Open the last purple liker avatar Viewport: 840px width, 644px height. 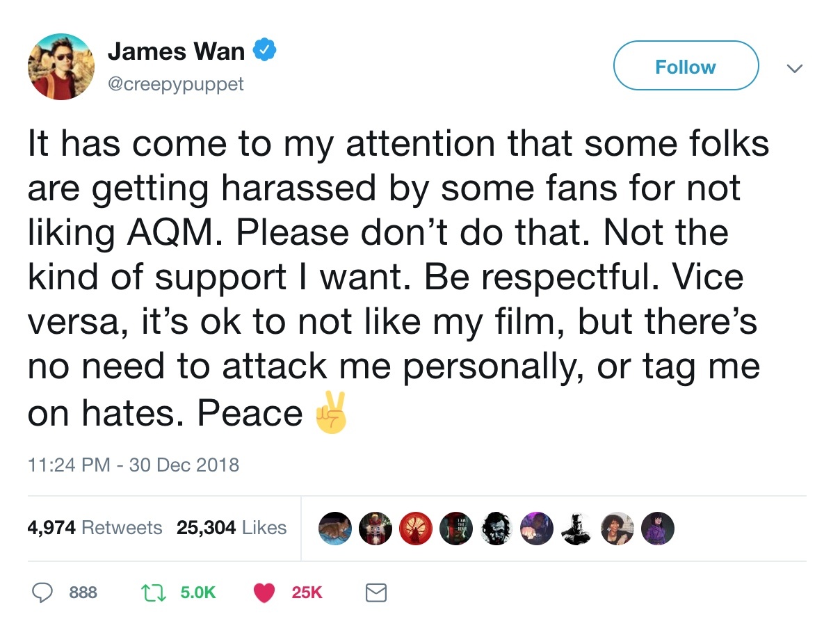click(657, 529)
